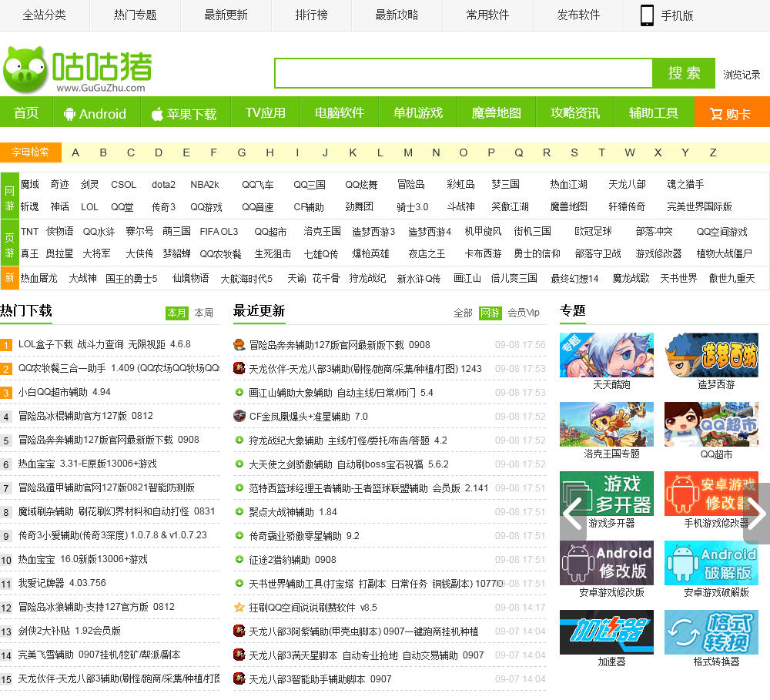770x700 pixels.
Task: Open 单机游戏 in green navigation
Action: (418, 112)
